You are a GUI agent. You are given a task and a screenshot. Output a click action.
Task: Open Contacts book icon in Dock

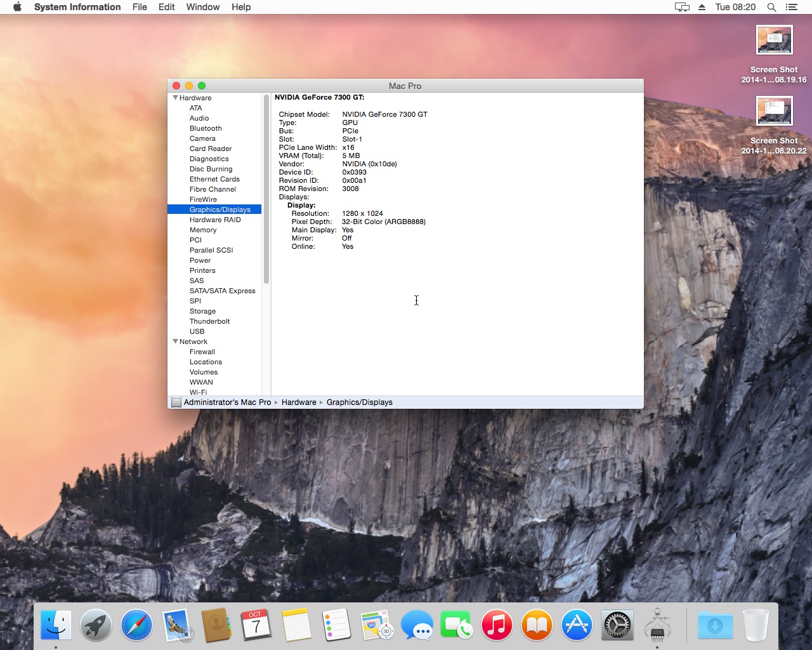pyautogui.click(x=217, y=625)
